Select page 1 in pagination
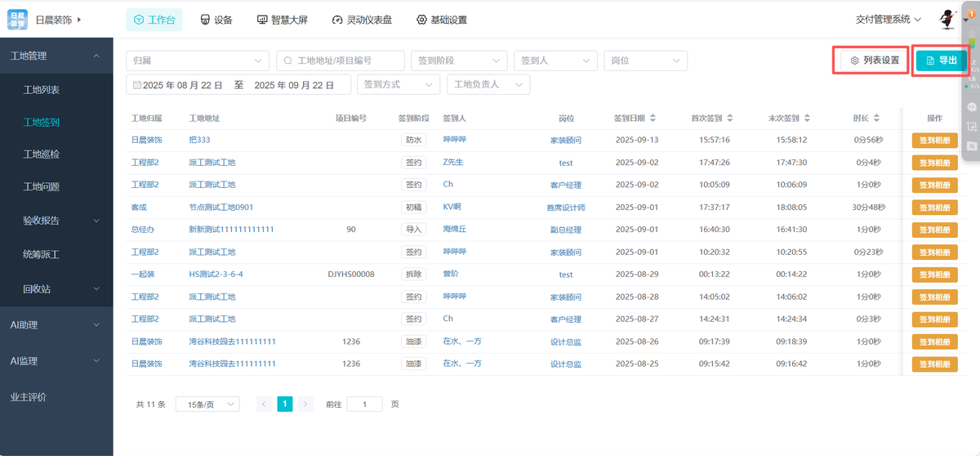980x456 pixels. point(285,404)
